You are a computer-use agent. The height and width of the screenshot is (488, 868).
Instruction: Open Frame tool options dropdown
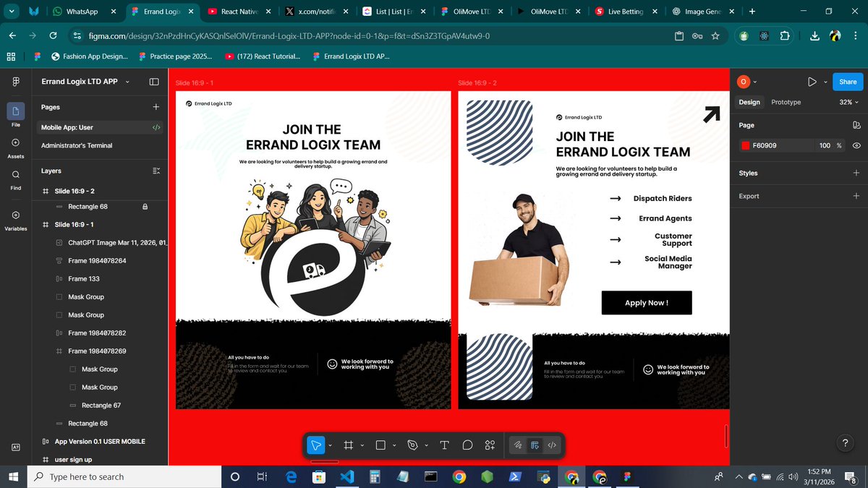362,445
